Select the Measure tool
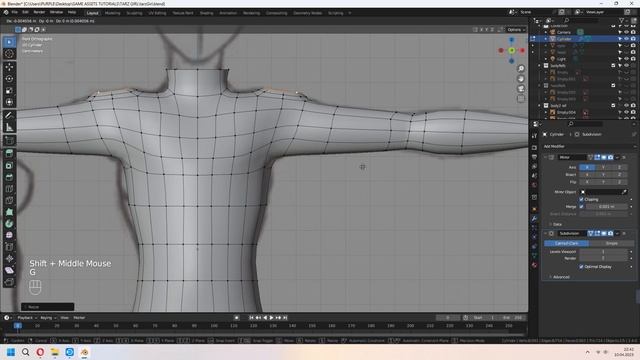This screenshot has width=640, height=360. click(9, 127)
